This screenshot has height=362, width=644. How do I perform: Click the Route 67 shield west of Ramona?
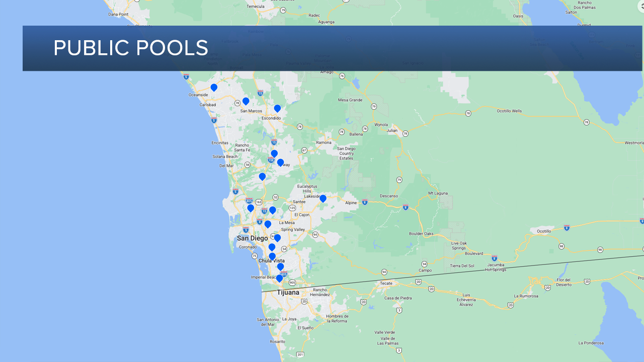(x=304, y=150)
